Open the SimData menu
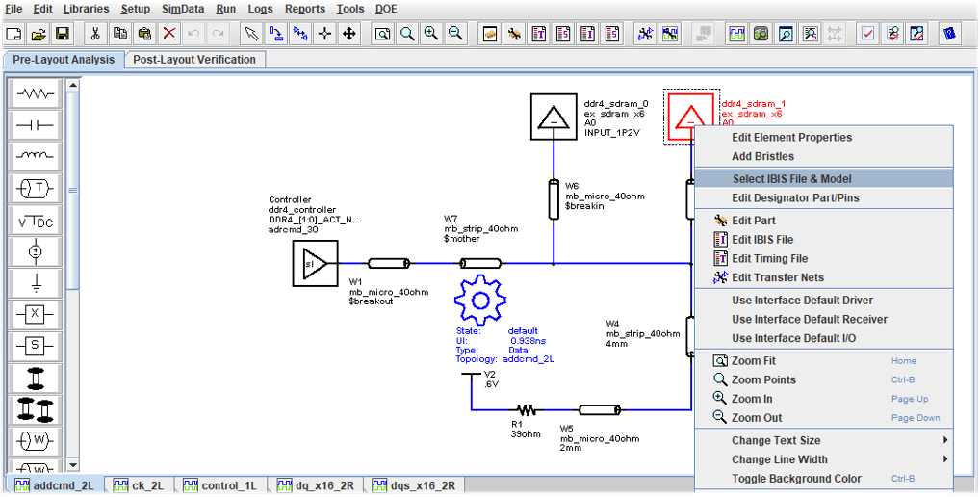980x497 pixels. coord(183,9)
